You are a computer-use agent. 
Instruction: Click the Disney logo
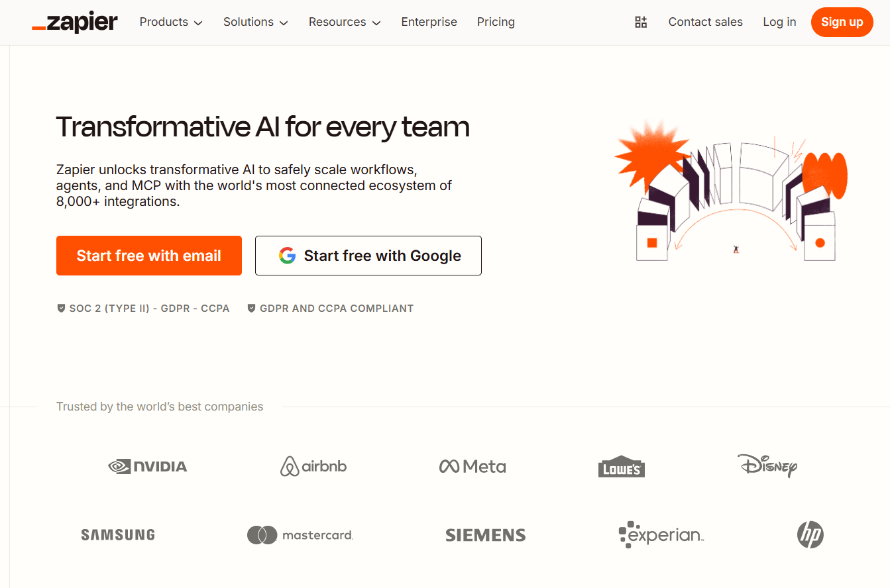click(x=767, y=465)
